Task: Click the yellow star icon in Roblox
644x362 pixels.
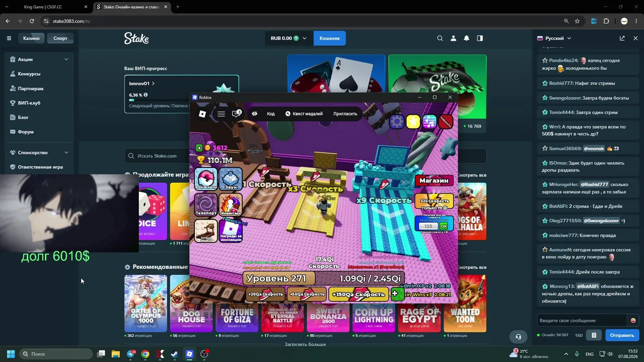Action: point(413,122)
